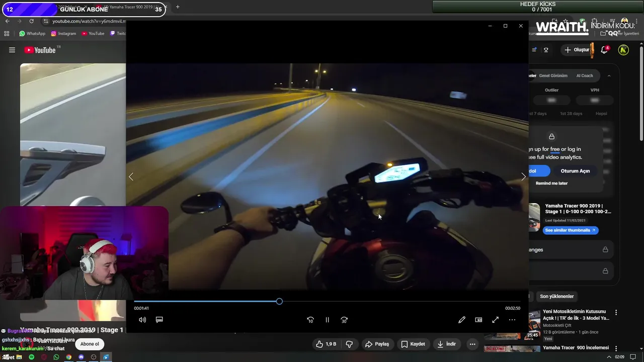Skip back 10 seconds in media player
The image size is (644, 362).
click(310, 320)
